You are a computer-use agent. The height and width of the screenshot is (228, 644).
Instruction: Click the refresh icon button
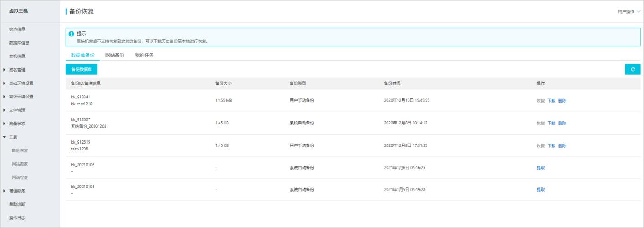click(633, 69)
